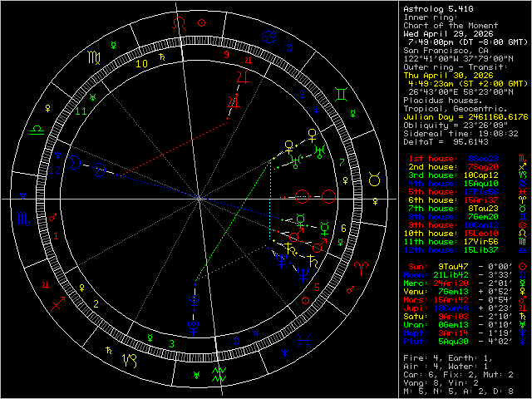
Task: Click Libra glyph in the 12th house row
Action: 523,250
